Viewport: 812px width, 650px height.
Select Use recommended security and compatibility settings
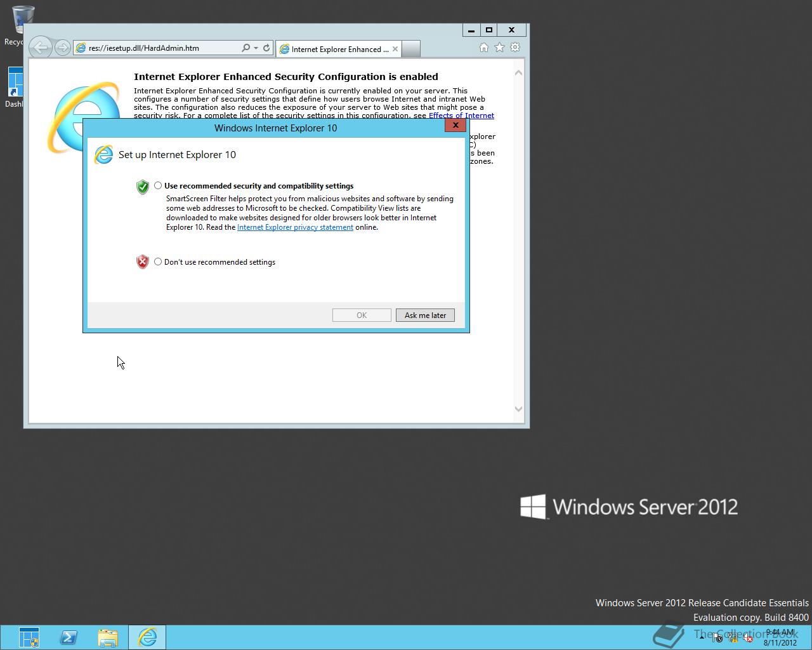[x=158, y=185]
